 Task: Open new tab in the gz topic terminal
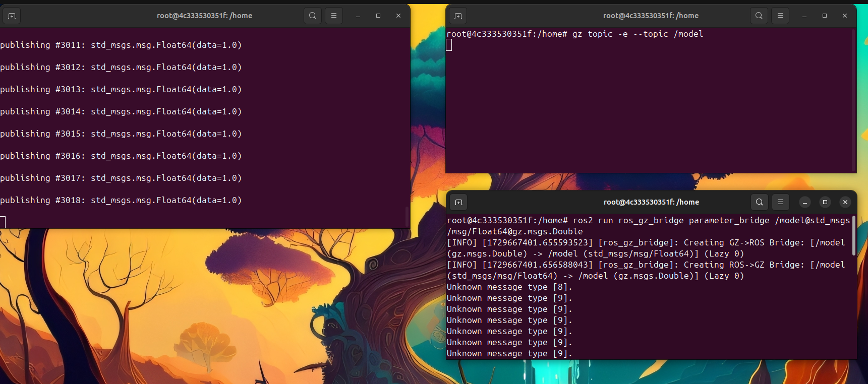click(458, 16)
